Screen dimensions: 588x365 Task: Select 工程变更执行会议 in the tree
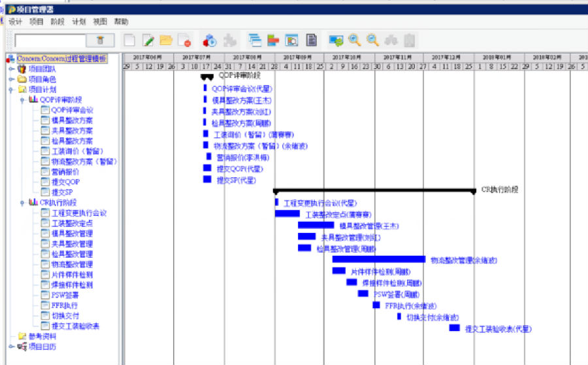(79, 213)
